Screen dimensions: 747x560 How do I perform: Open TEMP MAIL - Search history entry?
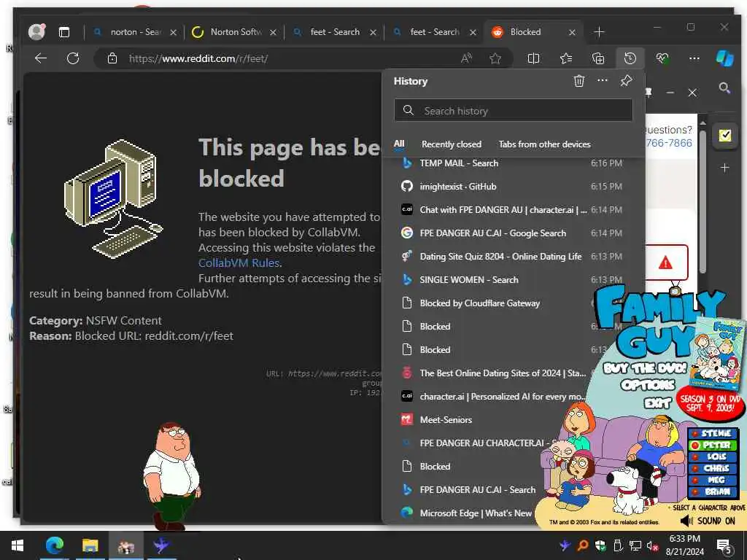[513, 163]
